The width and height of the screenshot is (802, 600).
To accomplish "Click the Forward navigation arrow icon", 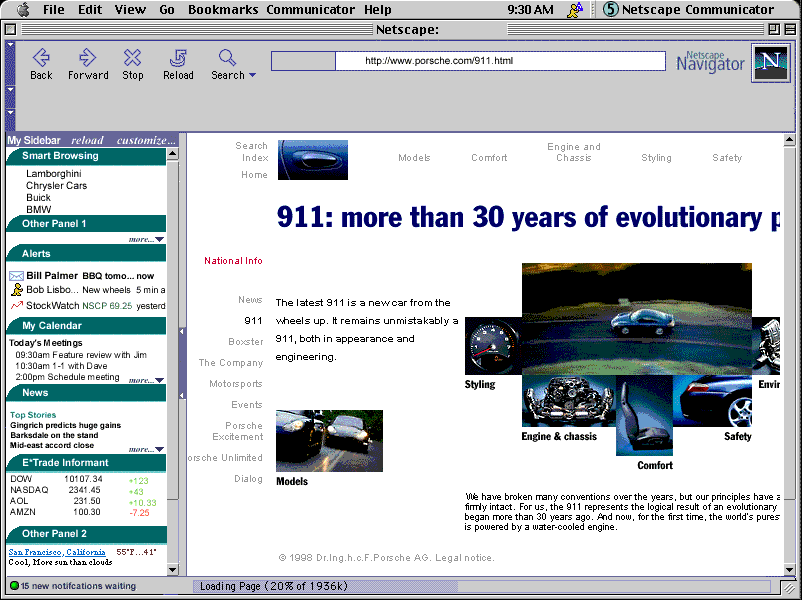I will (88, 57).
